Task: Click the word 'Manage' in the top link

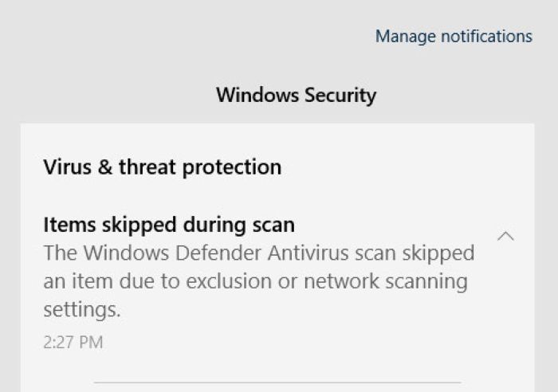Action: coord(406,37)
